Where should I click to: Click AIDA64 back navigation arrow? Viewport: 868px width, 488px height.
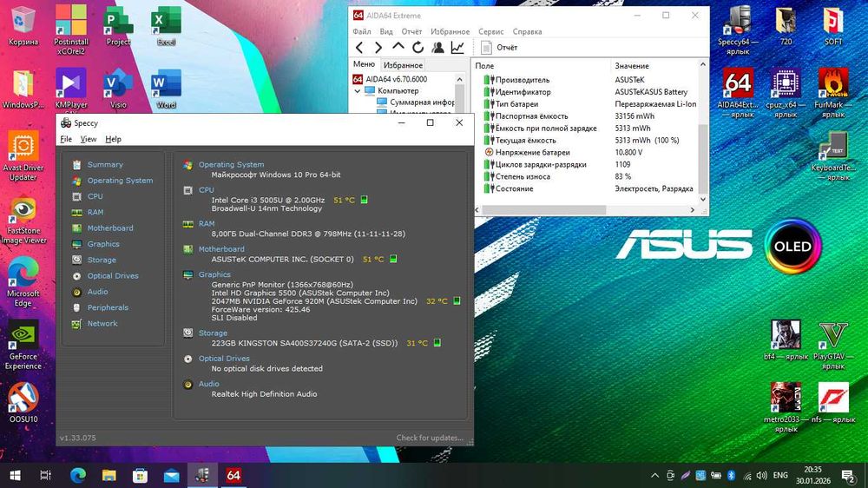pos(359,48)
